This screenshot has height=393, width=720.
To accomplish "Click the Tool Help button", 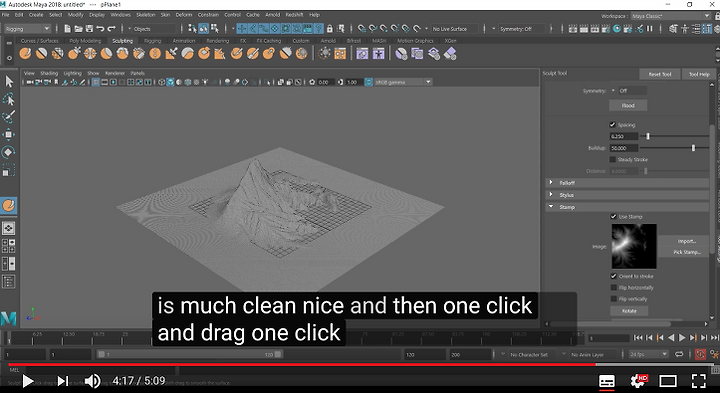I will (x=699, y=74).
